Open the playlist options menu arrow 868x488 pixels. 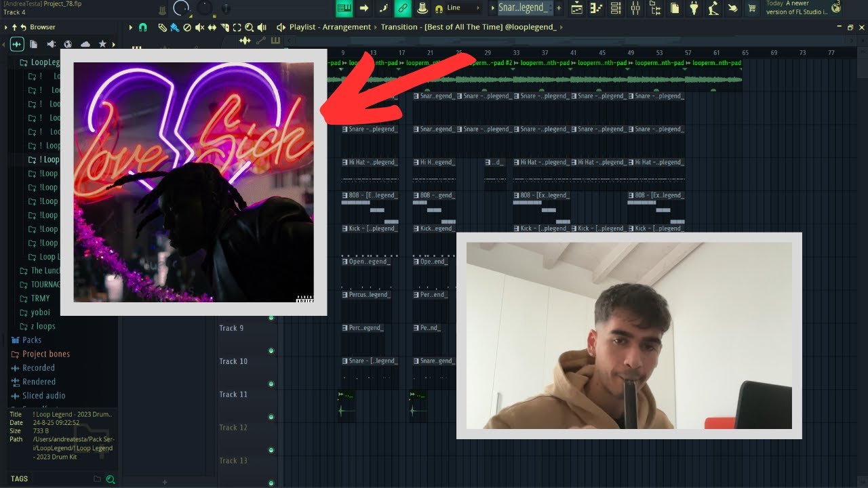131,27
